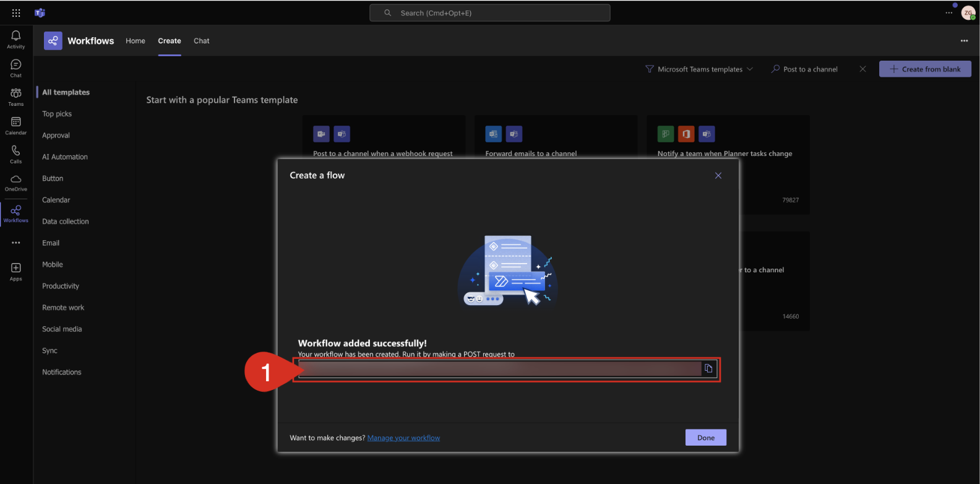This screenshot has width=980, height=484.
Task: Open Calendar from the app rail
Action: click(16, 126)
